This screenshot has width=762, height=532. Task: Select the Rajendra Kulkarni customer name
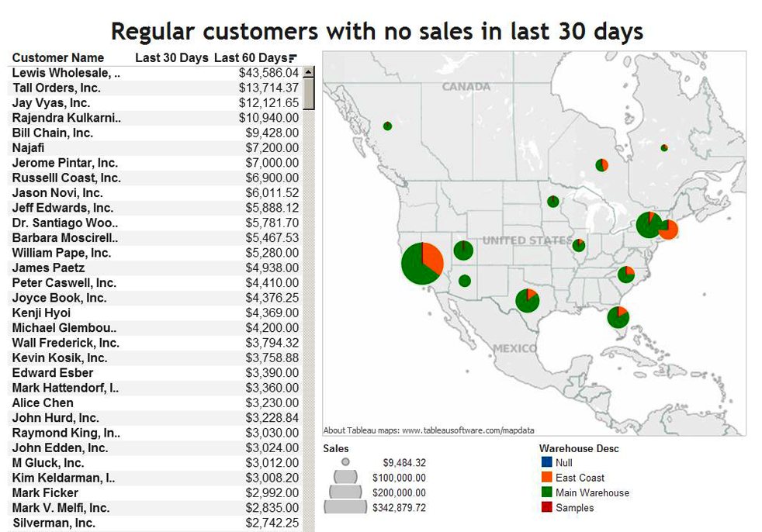(x=67, y=118)
